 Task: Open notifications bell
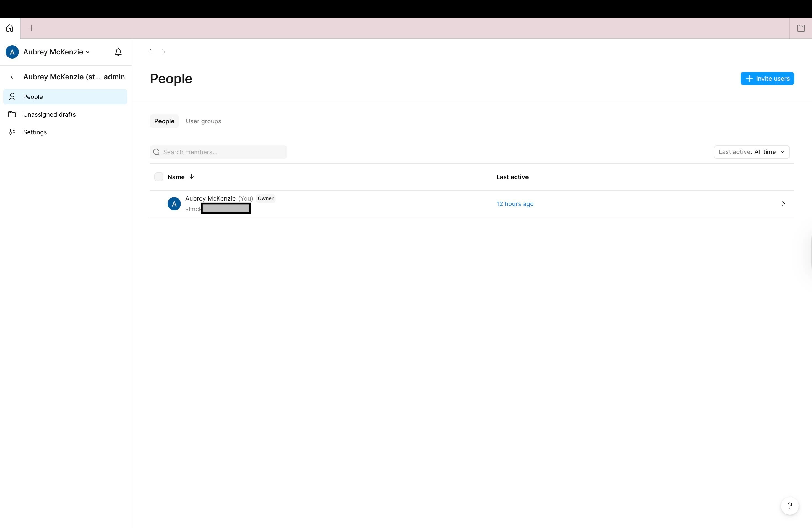118,52
